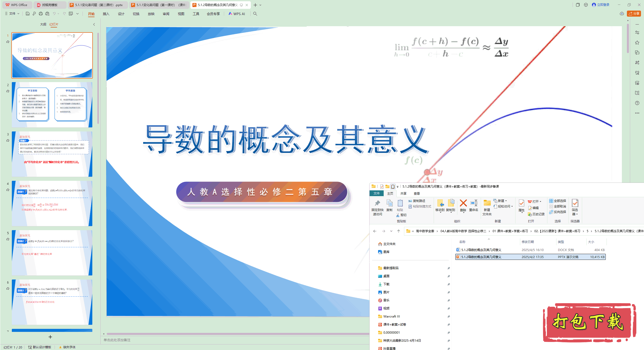Viewport: 644px width, 350px height.
Task: Open the 查看 tab in Explorer
Action: [x=417, y=194]
